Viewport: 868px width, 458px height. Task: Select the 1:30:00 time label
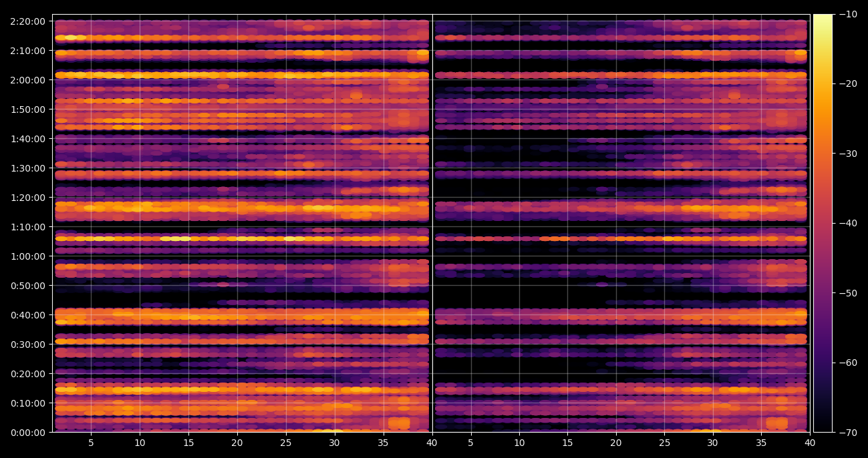click(28, 168)
